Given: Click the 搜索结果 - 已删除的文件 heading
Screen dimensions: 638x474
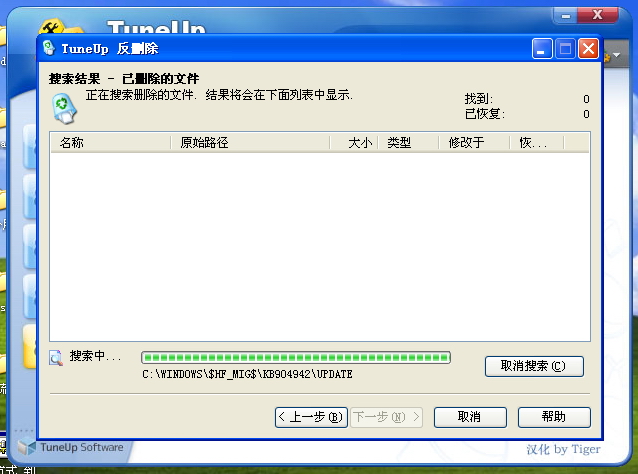Looking at the screenshot, I should click(x=124, y=79).
